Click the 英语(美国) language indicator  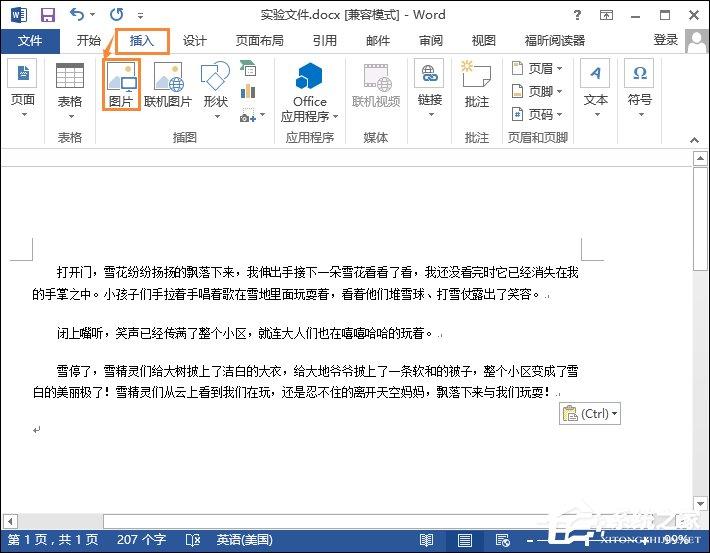(245, 540)
